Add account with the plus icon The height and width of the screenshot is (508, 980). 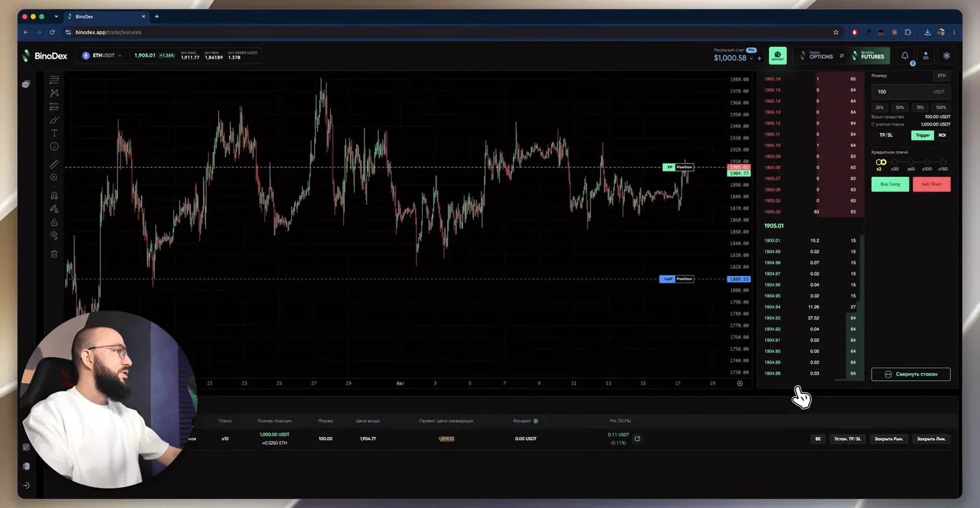coord(759,58)
